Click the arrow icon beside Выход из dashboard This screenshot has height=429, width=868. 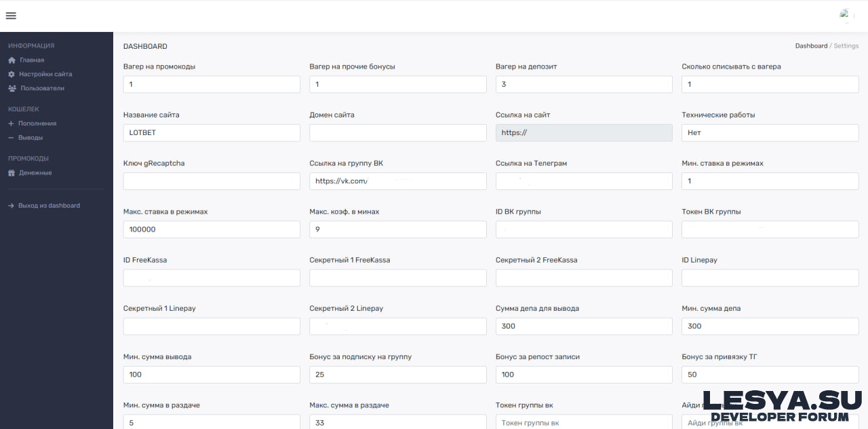coord(11,206)
